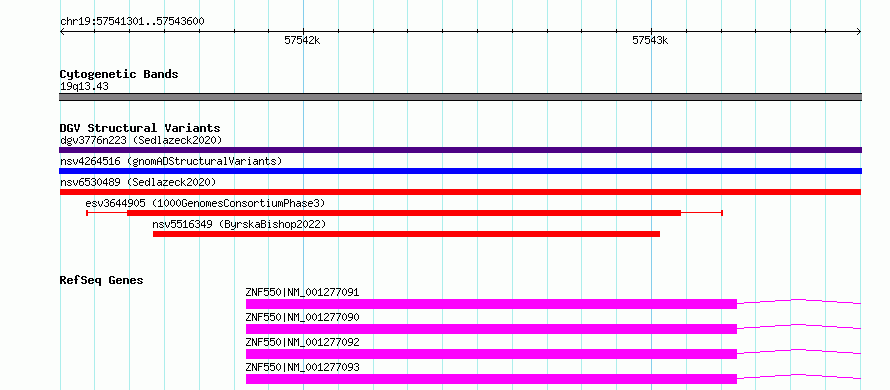Select the red nsv6530489 variant bar

(x=460, y=192)
